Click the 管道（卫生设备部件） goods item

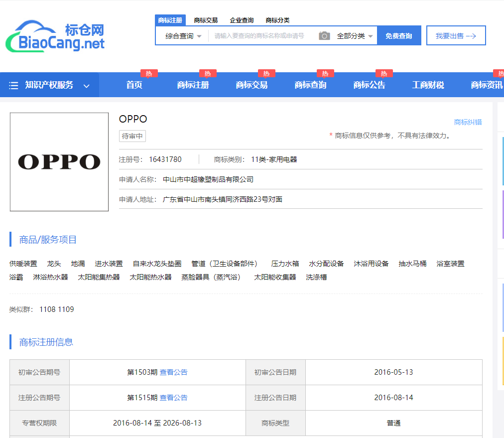click(x=226, y=264)
